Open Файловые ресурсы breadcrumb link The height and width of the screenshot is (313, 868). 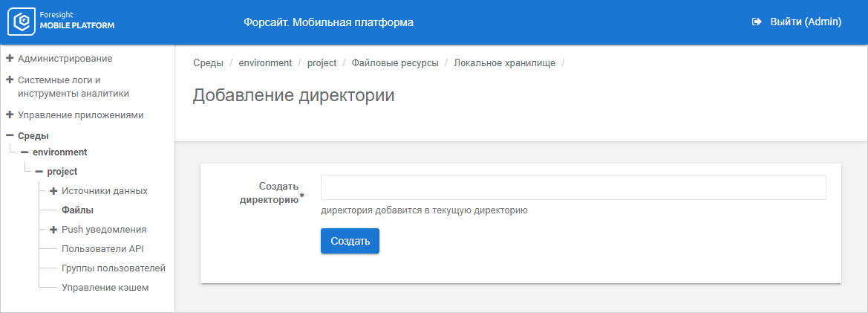point(395,63)
